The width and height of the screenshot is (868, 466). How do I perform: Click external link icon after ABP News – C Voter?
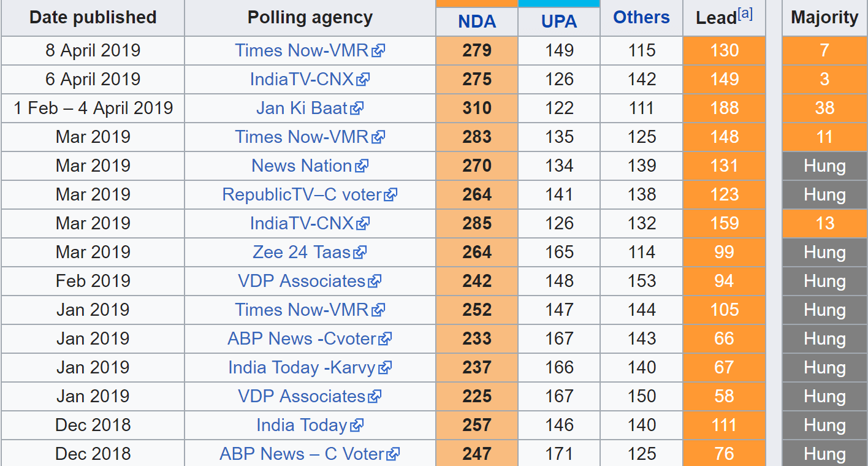[x=393, y=454]
